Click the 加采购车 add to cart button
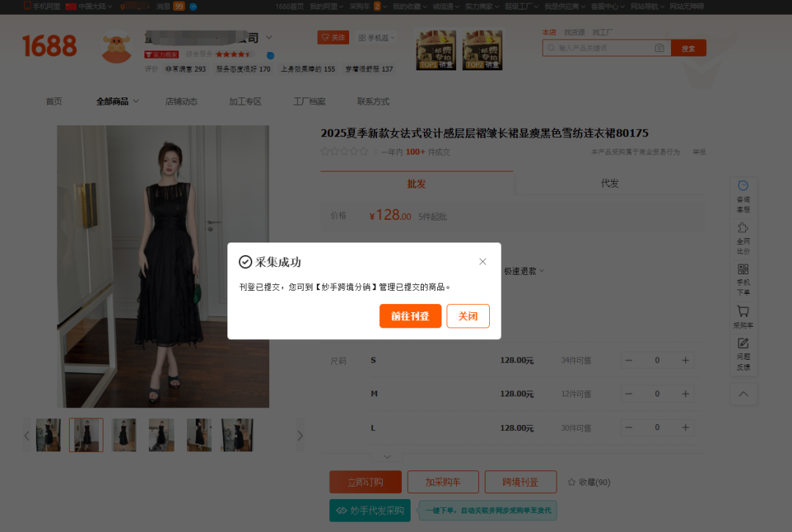 point(443,481)
